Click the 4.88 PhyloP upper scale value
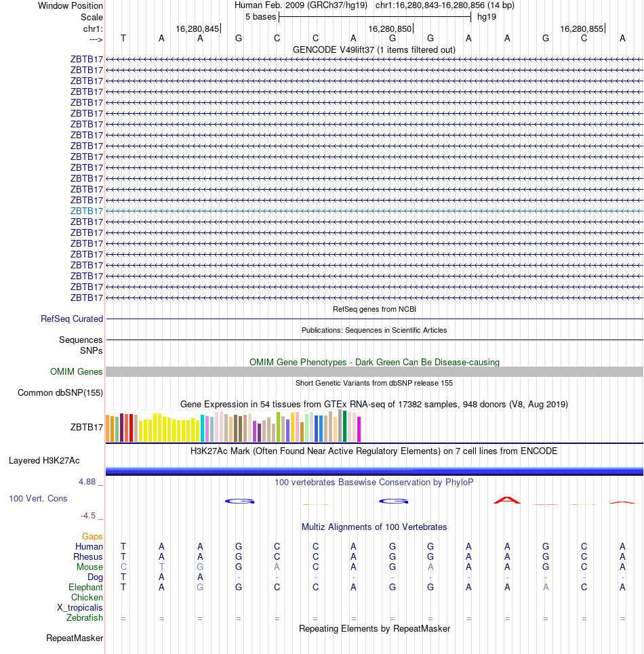The height and width of the screenshot is (654, 644). (87, 482)
